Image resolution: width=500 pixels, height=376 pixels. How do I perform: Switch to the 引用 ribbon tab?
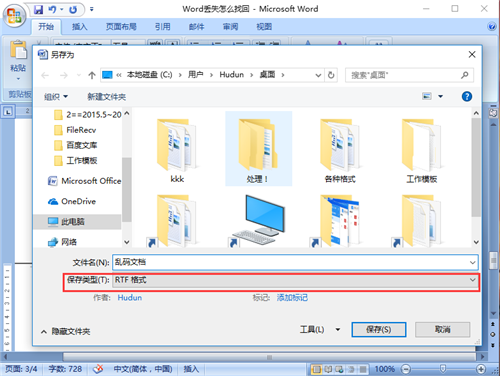tap(163, 27)
